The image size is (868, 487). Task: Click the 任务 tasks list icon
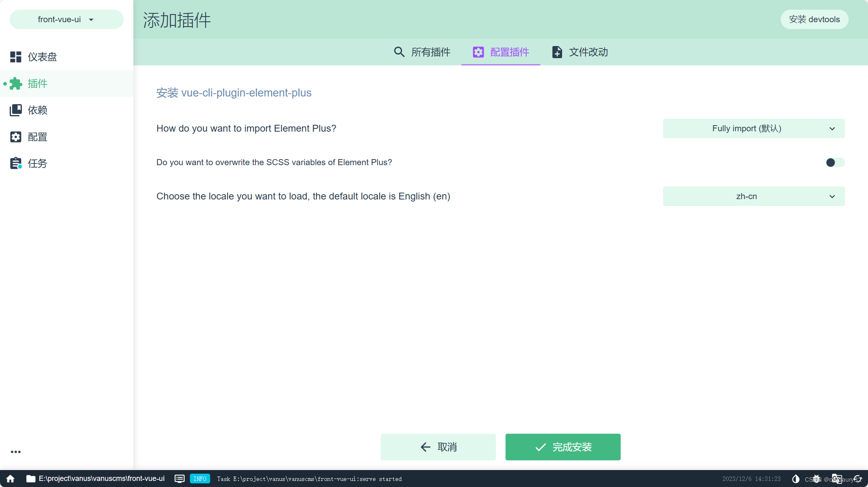pos(15,163)
